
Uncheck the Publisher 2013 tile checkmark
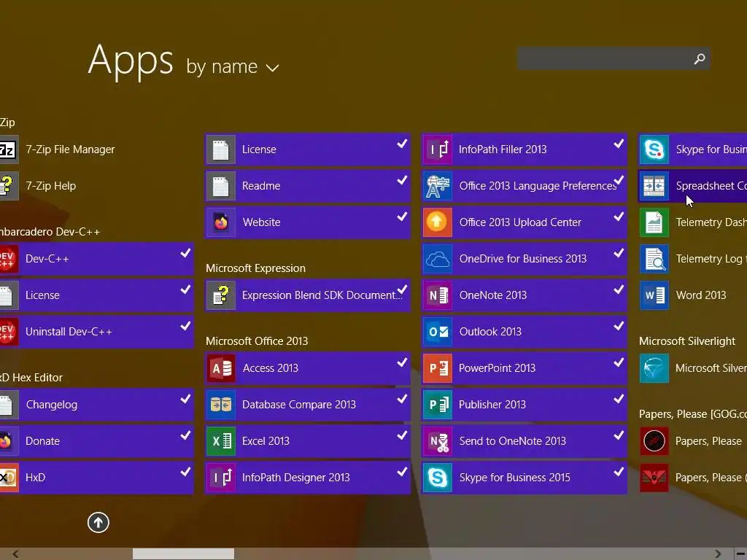point(619,399)
